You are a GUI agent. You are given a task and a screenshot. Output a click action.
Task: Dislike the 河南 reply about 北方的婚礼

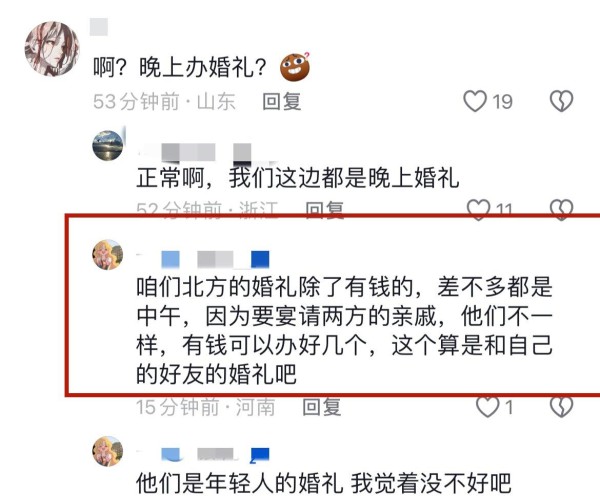pos(561,407)
